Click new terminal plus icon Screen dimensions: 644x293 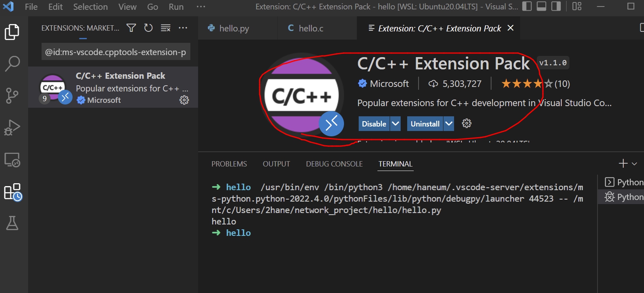[623, 164]
